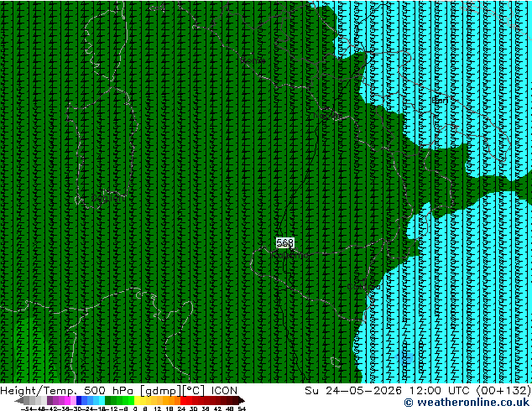Select the cyan -18°C legend swatch
The image size is (532, 411).
point(102,400)
